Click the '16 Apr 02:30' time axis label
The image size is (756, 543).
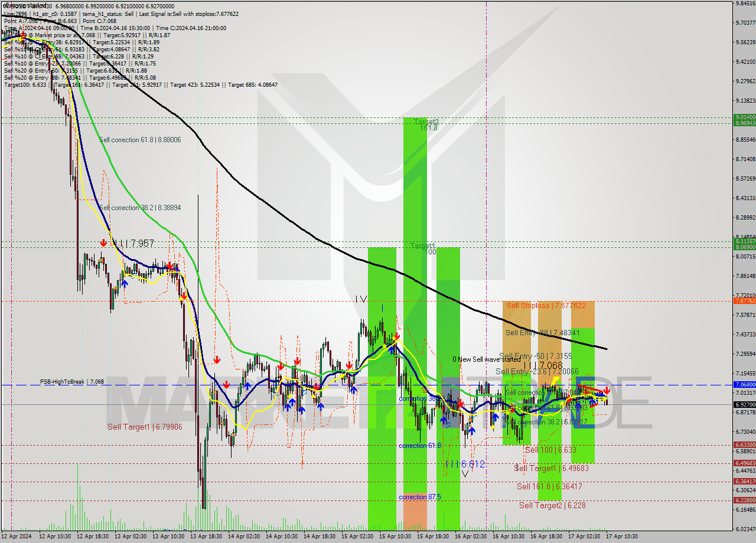point(471,537)
